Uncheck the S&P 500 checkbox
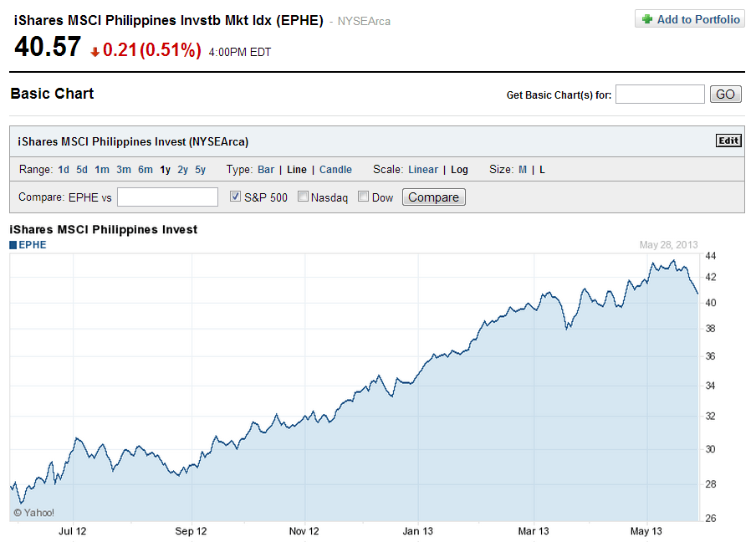The image size is (756, 542). (235, 197)
